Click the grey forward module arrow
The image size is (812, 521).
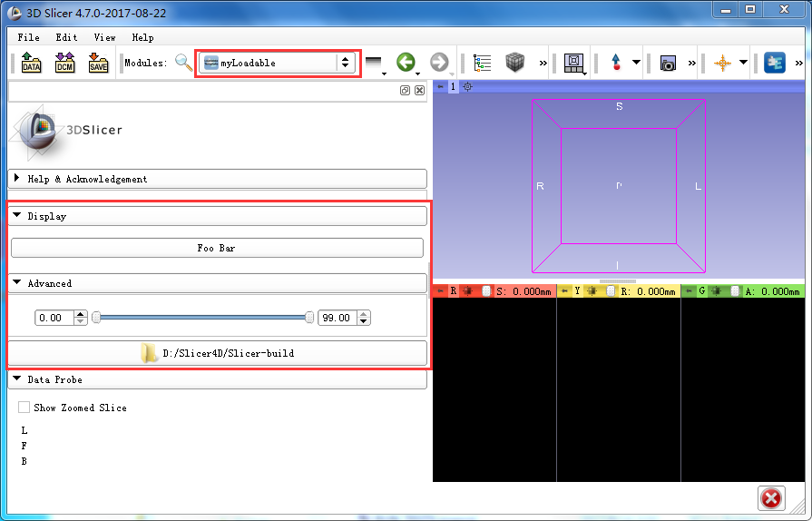(439, 62)
